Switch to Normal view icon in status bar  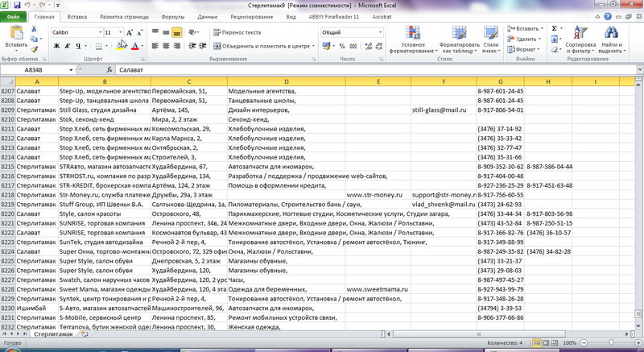coord(536,342)
